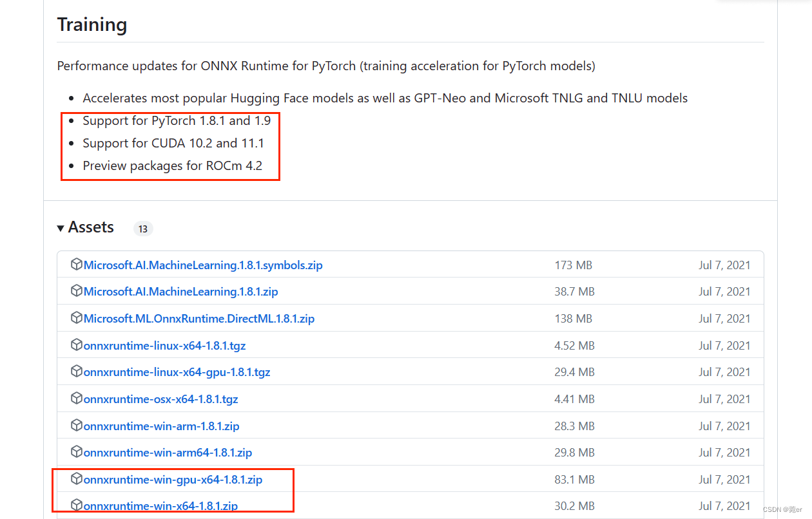Click the Training section heading
This screenshot has width=812, height=519.
pos(92,24)
